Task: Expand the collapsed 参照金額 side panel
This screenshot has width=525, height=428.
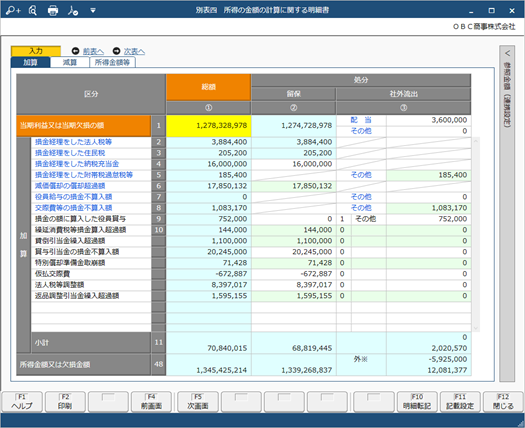Action: coord(507,53)
